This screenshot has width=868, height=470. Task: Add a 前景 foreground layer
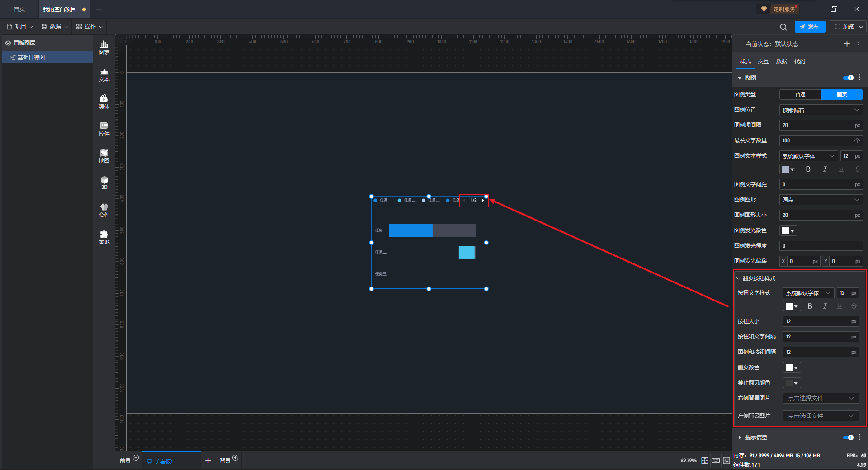[x=136, y=458]
